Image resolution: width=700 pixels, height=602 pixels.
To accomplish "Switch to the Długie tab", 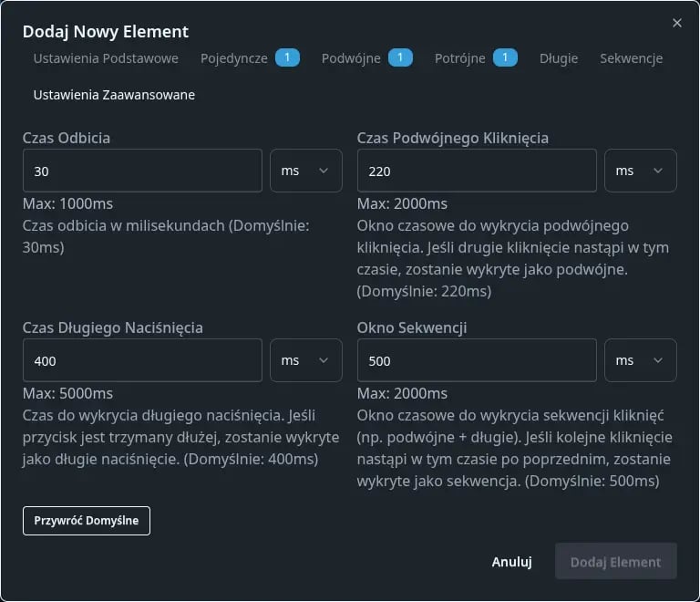I will click(x=559, y=58).
